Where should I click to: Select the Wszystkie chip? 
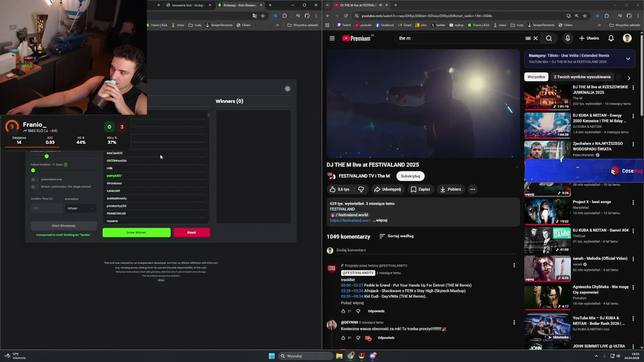536,77
